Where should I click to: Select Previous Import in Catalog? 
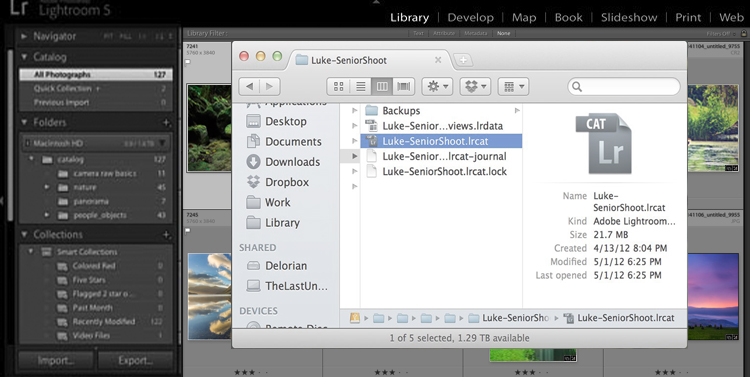point(96,102)
